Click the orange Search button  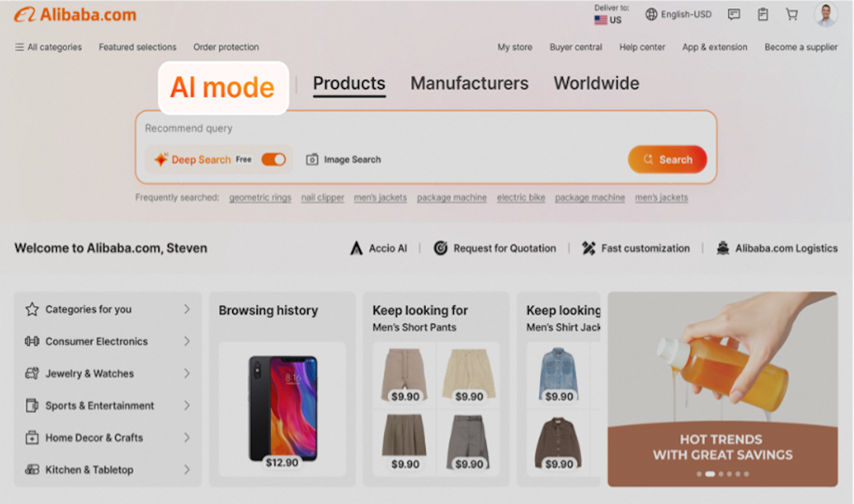(x=667, y=159)
